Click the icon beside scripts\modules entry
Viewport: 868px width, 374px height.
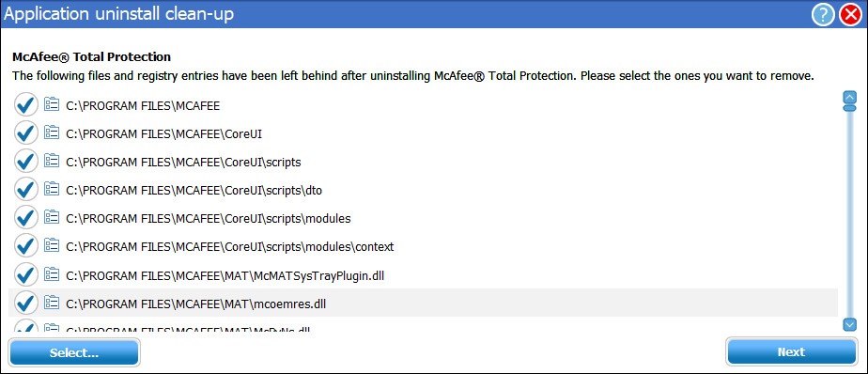click(52, 217)
